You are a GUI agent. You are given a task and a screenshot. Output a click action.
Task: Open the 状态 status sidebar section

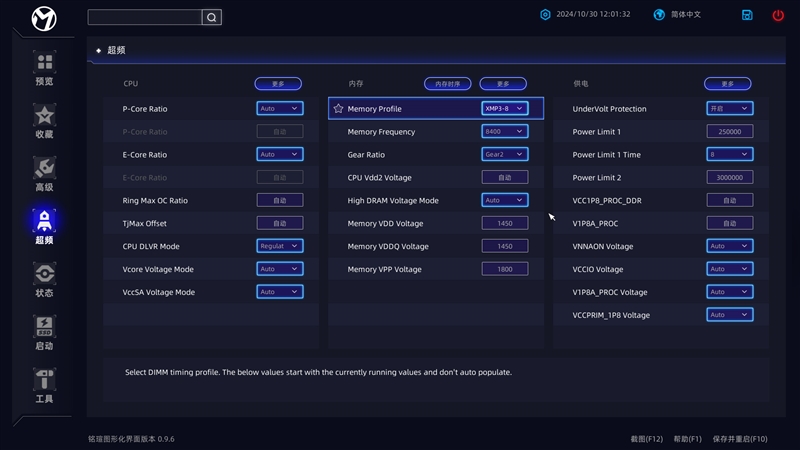click(44, 280)
